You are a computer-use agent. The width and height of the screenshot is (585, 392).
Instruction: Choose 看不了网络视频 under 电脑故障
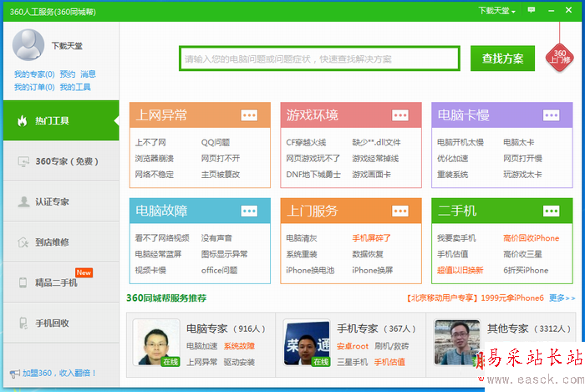coord(162,238)
